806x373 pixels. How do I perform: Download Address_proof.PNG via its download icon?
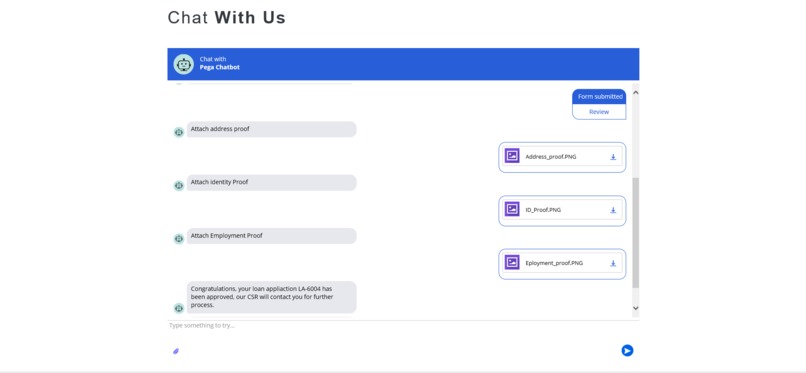(x=613, y=157)
